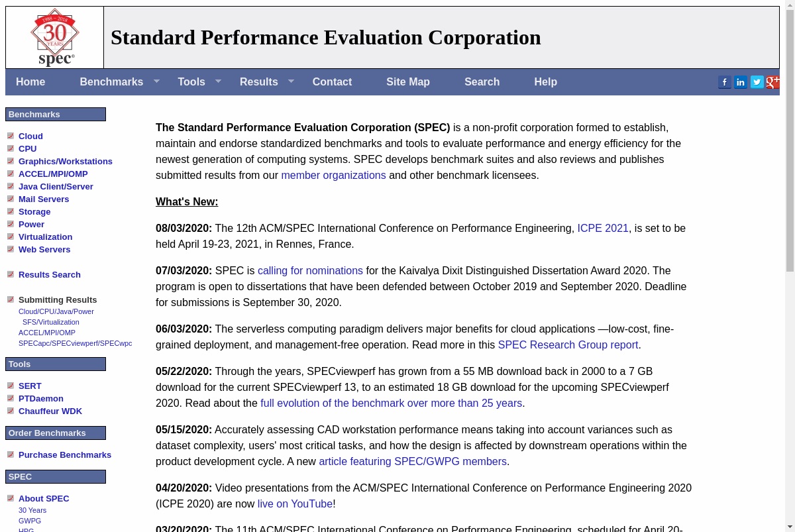The height and width of the screenshot is (532, 795).
Task: Open the Results Search link
Action: point(50,274)
